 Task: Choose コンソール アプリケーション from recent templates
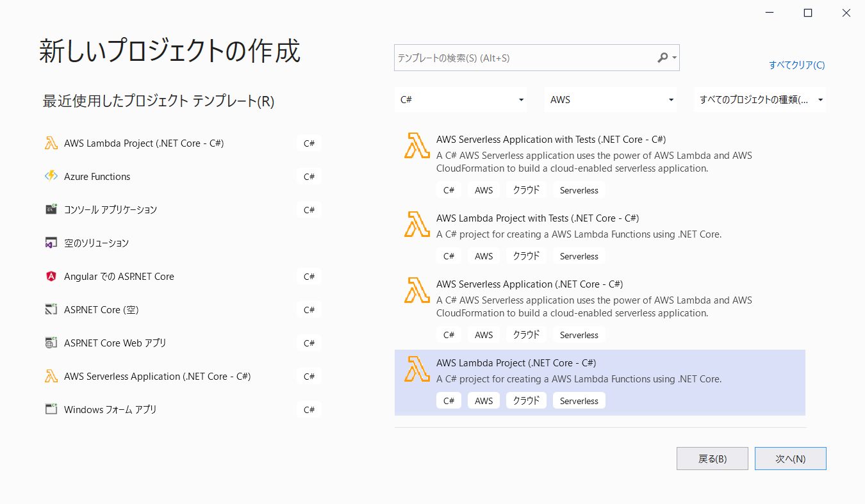click(x=111, y=210)
